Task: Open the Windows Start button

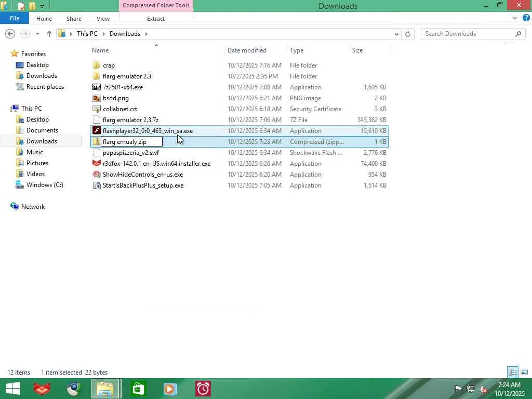Action: pyautogui.click(x=13, y=389)
